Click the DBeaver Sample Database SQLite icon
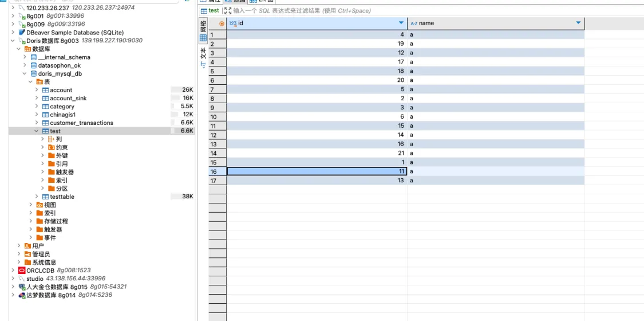The image size is (644, 321). click(x=22, y=33)
